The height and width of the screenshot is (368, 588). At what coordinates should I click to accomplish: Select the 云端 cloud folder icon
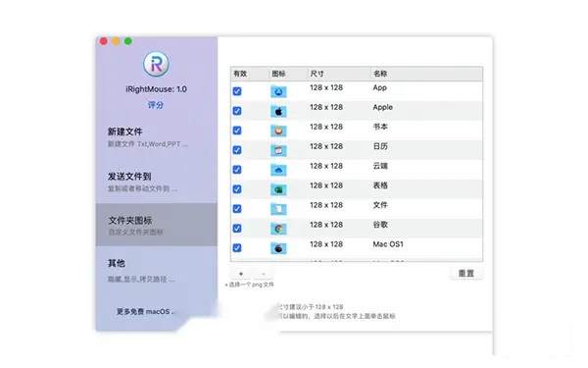pyautogui.click(x=278, y=170)
